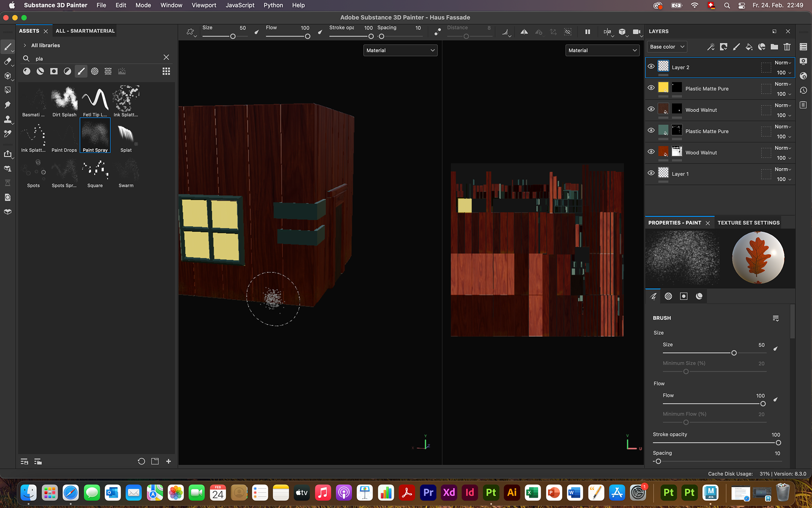Hide the Layer 2 layer

tap(651, 66)
